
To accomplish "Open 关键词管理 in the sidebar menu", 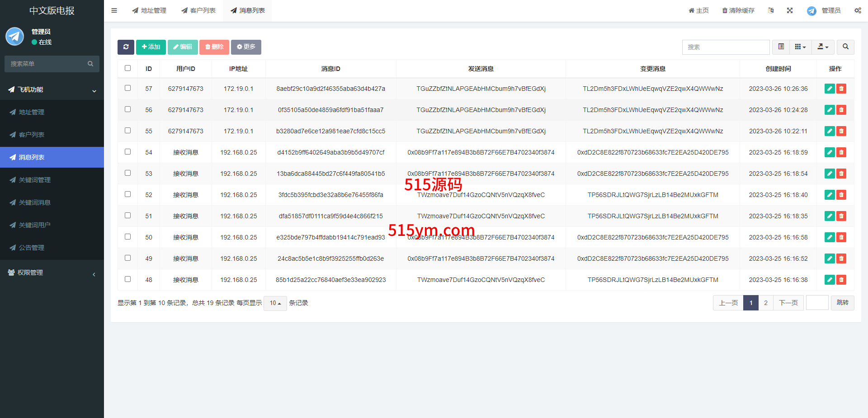I will (35, 180).
